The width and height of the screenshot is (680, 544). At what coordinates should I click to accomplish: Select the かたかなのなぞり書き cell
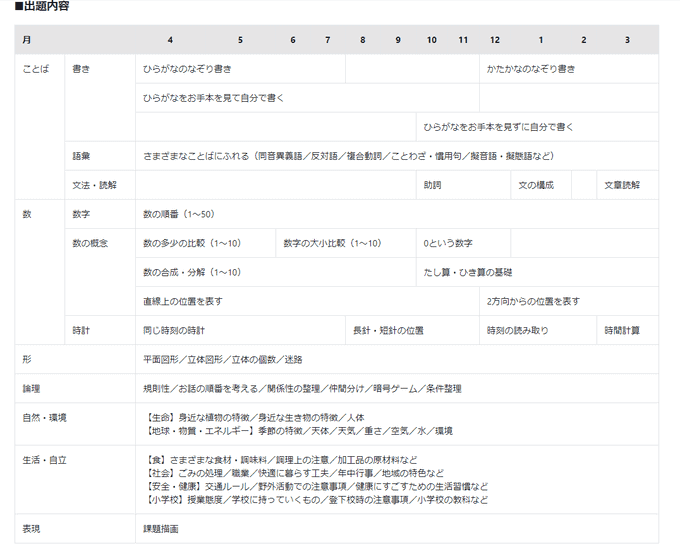coord(531,69)
